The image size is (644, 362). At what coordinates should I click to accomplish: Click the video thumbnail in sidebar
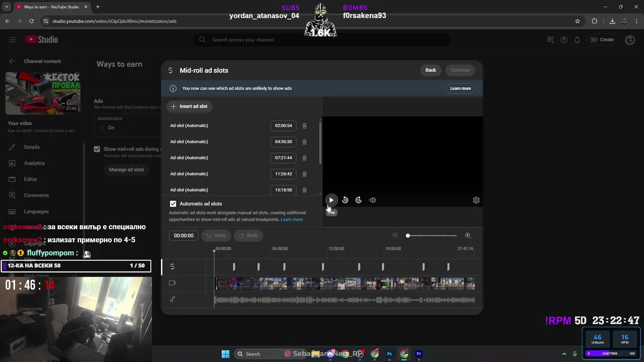(x=43, y=93)
